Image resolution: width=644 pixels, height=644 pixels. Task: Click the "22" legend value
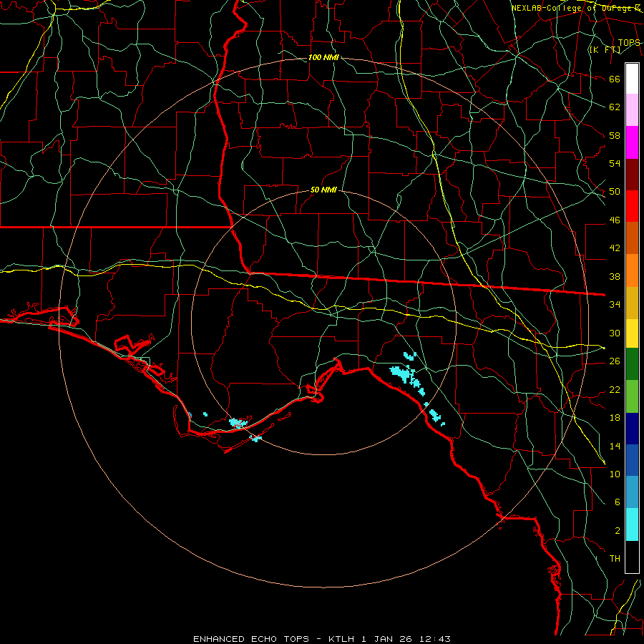coord(615,389)
